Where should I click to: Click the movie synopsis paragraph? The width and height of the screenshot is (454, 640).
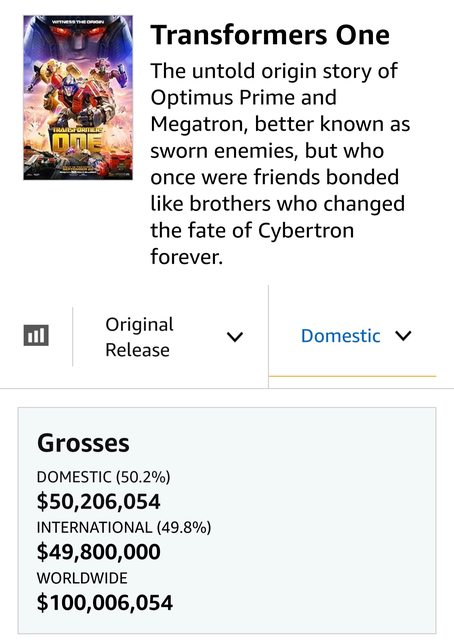[x=280, y=164]
